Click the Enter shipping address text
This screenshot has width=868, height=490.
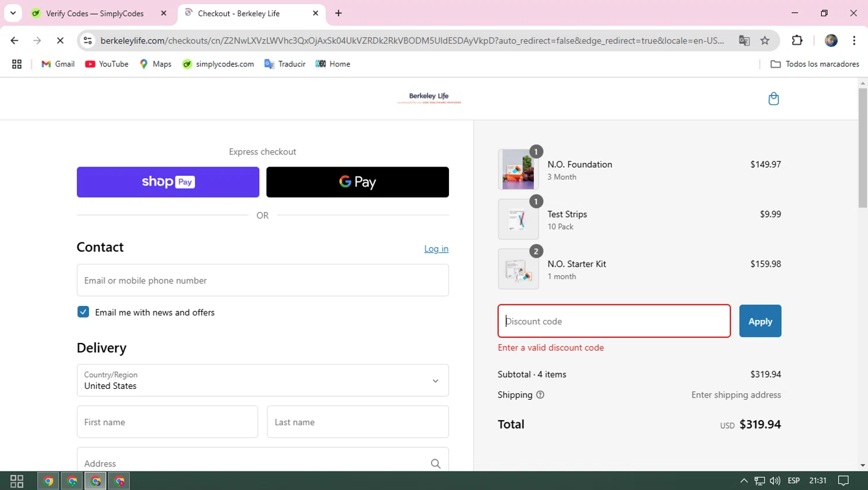point(736,395)
